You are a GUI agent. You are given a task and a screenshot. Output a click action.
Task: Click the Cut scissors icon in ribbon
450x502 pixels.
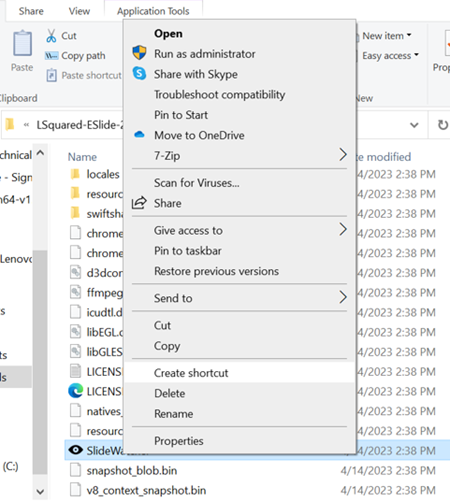click(51, 36)
